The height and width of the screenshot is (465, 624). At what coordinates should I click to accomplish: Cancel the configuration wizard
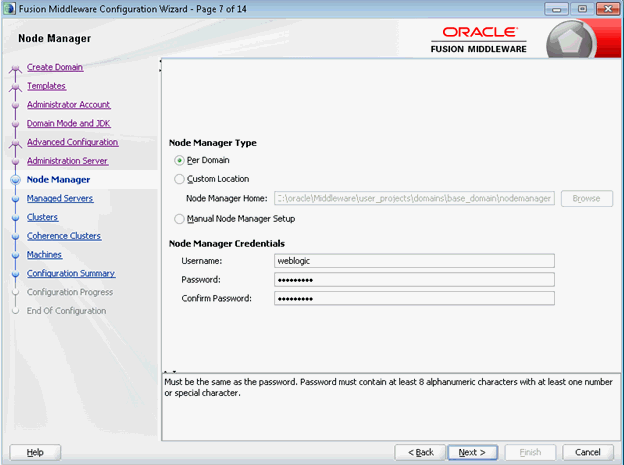588,452
